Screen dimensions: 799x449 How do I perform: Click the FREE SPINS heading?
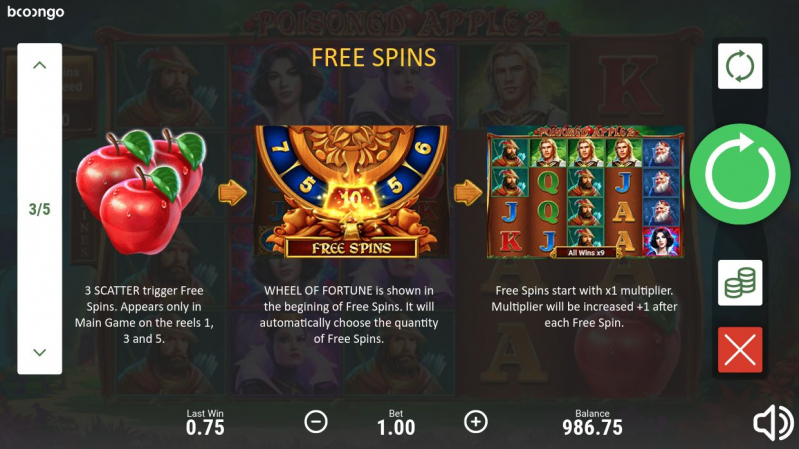pos(374,58)
